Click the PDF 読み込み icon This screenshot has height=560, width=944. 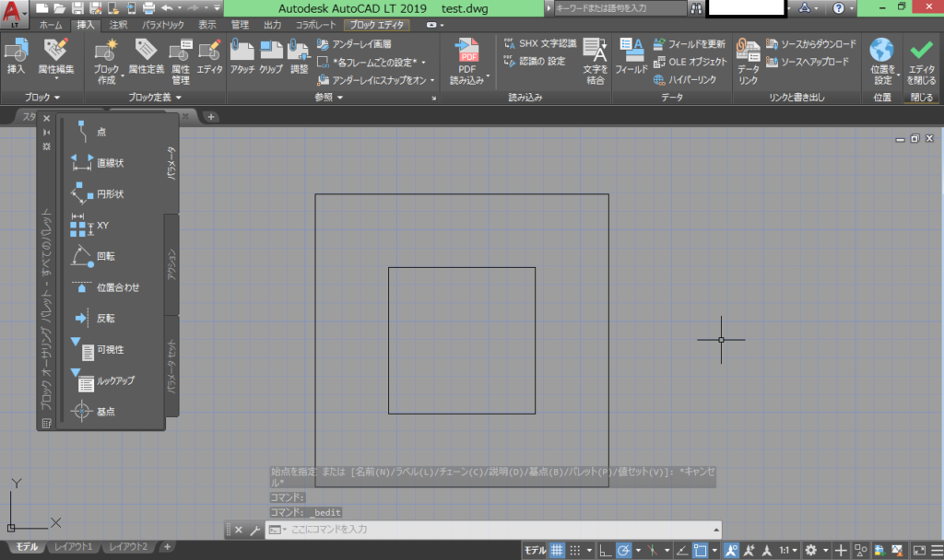click(x=466, y=50)
